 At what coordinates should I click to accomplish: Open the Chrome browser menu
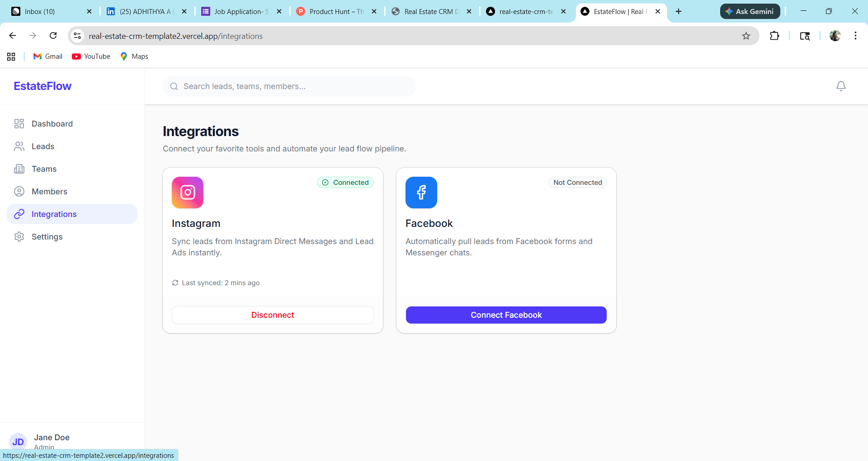tap(855, 36)
